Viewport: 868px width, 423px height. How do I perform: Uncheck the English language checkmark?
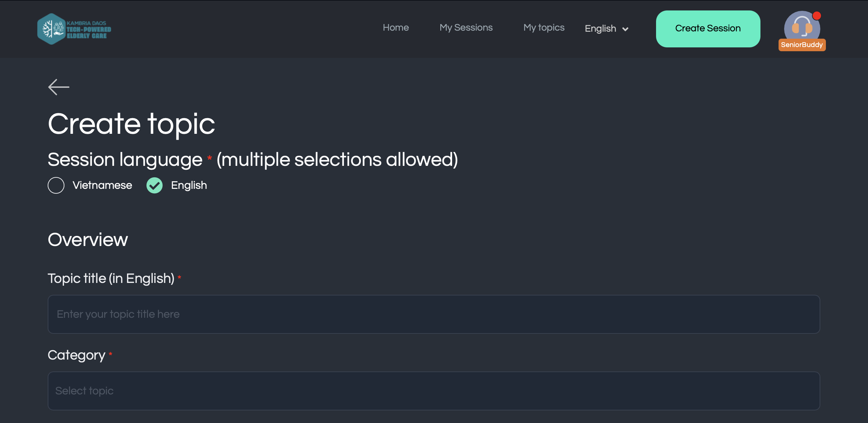tap(155, 185)
